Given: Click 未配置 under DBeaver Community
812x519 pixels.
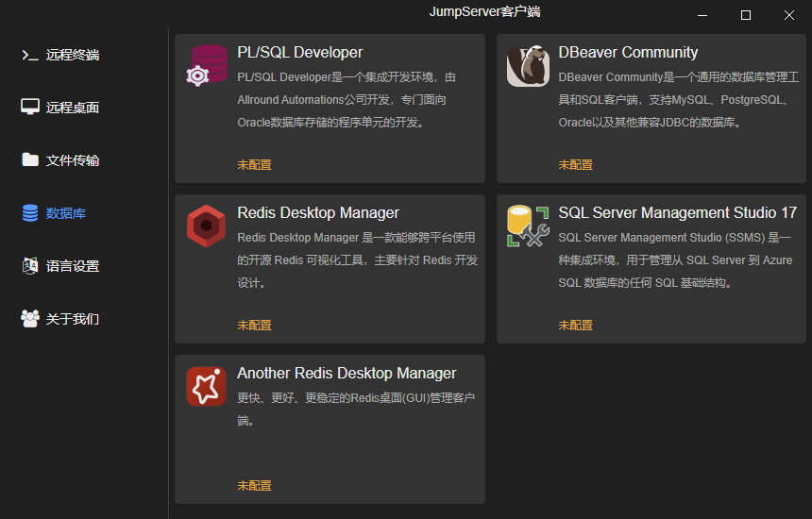Looking at the screenshot, I should (x=575, y=164).
